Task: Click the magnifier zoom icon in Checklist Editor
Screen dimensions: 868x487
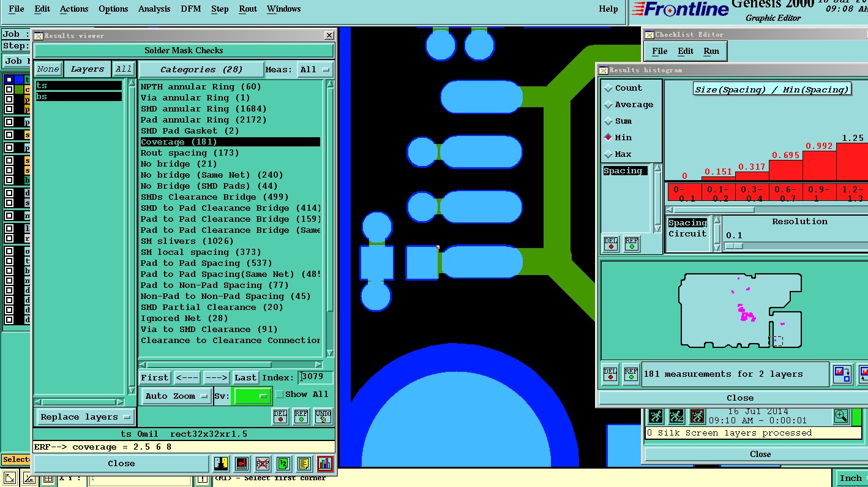Action: point(841,417)
